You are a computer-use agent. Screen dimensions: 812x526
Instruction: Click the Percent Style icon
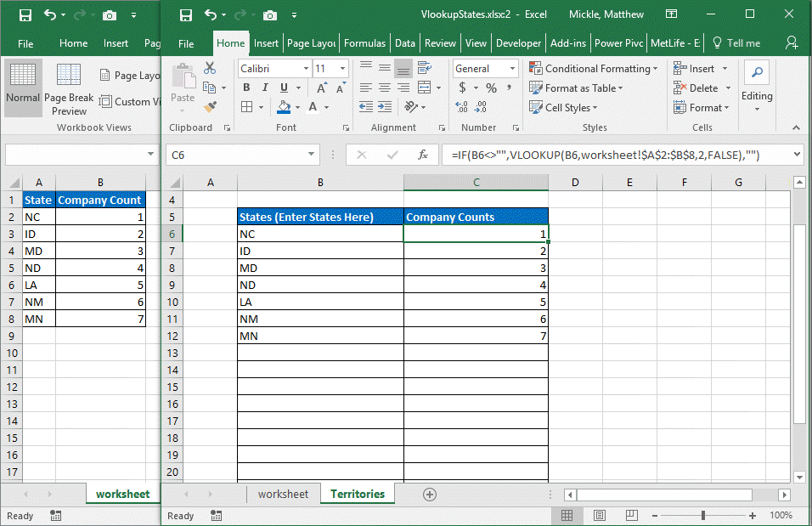[491, 88]
